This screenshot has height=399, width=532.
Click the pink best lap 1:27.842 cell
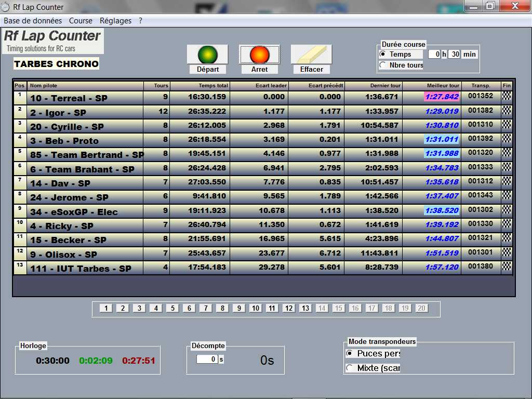[442, 97]
